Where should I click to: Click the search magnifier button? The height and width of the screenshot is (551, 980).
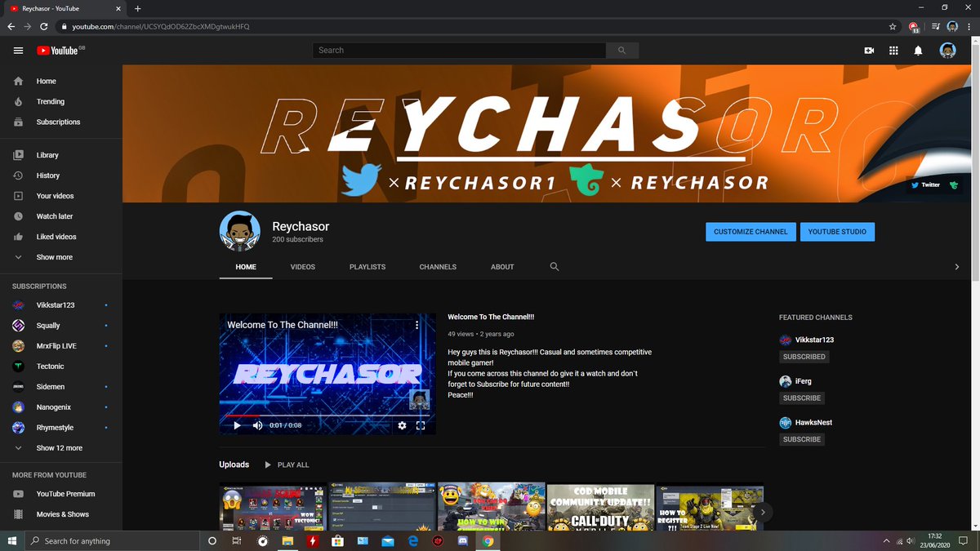click(621, 51)
